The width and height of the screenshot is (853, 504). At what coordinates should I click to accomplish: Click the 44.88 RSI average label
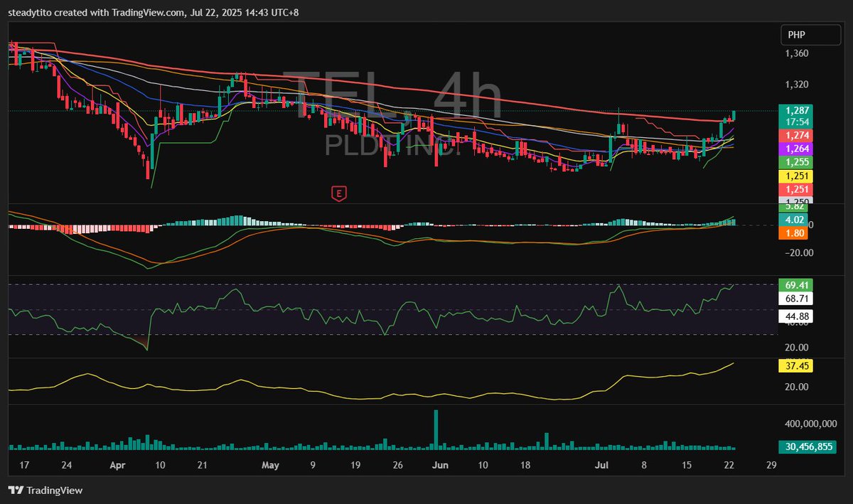[x=795, y=316]
